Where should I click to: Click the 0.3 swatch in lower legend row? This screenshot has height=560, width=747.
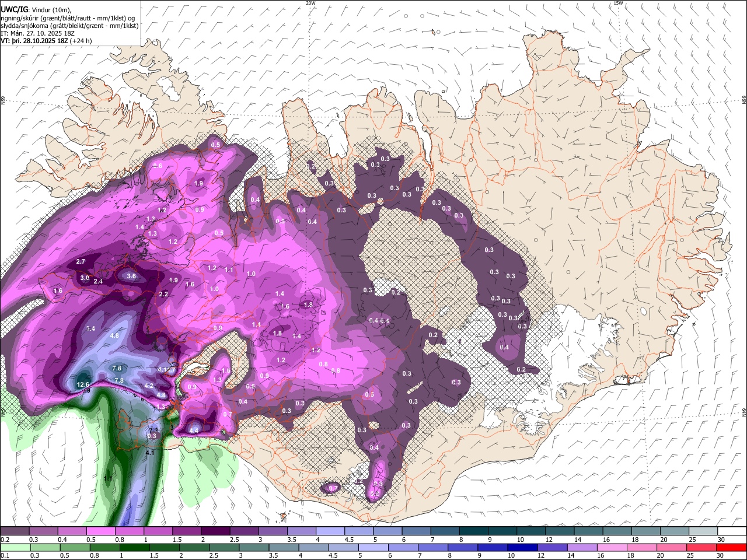point(46,547)
